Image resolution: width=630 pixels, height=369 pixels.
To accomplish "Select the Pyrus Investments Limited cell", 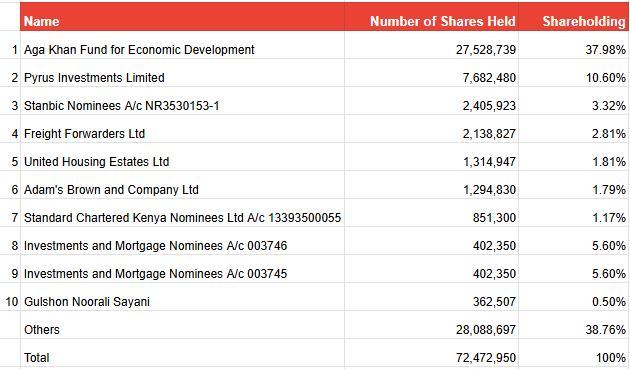I will click(182, 73).
